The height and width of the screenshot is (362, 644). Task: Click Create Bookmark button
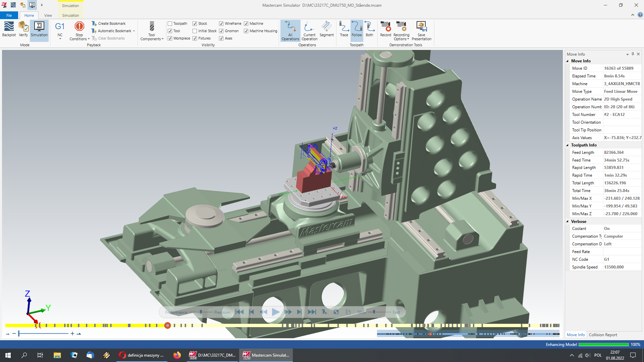coord(108,23)
